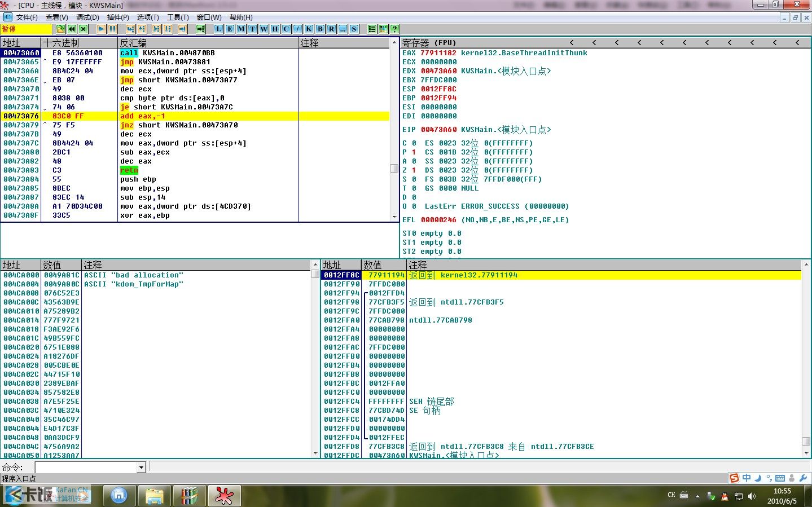Open Sogou IME soft keyboard icon
This screenshot has width=812, height=507.
click(x=780, y=478)
